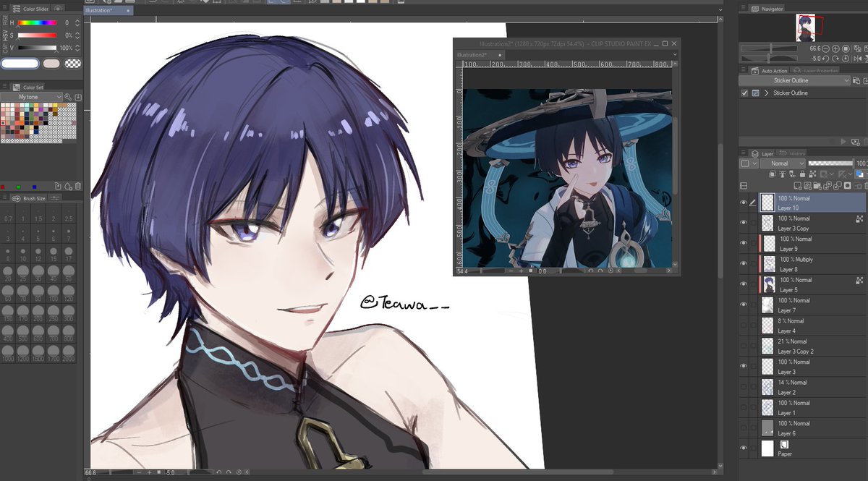This screenshot has height=481, width=868.
Task: Zoom in using Navigator plus icon
Action: coord(835,48)
